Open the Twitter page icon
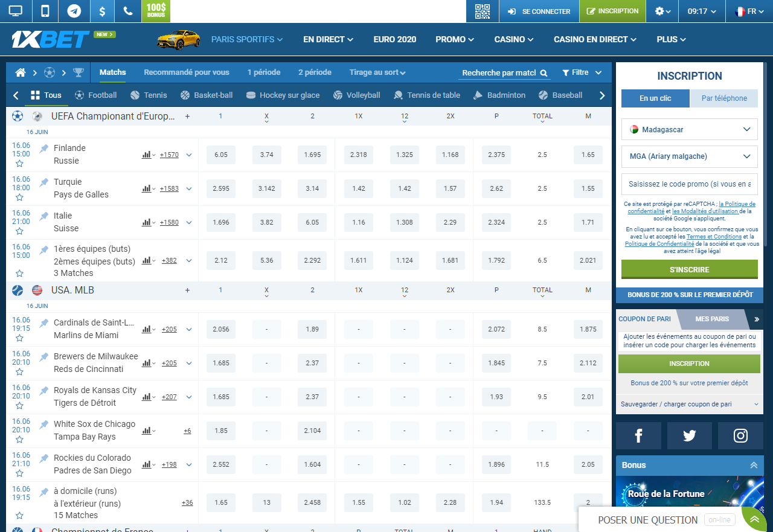The width and height of the screenshot is (773, 532). (690, 435)
